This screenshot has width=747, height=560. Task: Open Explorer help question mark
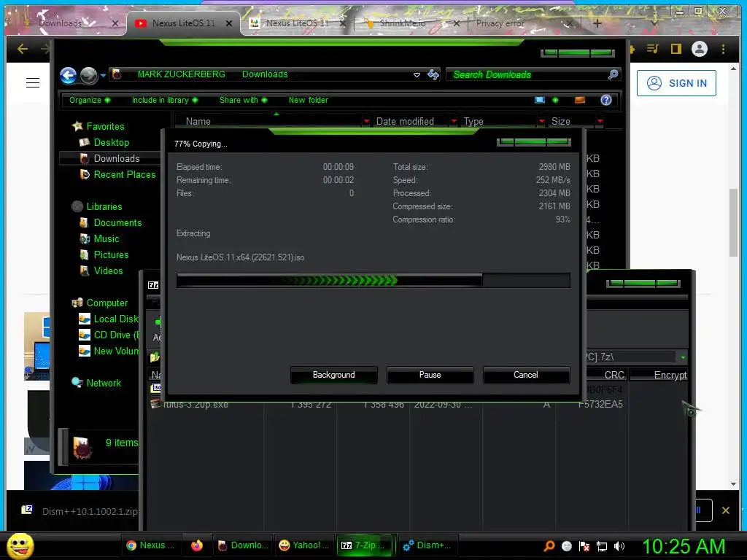coord(606,100)
